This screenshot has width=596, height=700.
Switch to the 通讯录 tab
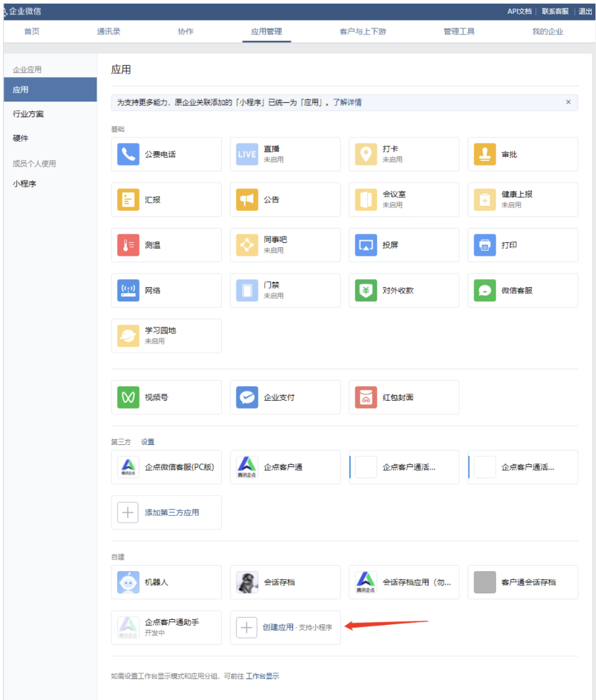108,31
